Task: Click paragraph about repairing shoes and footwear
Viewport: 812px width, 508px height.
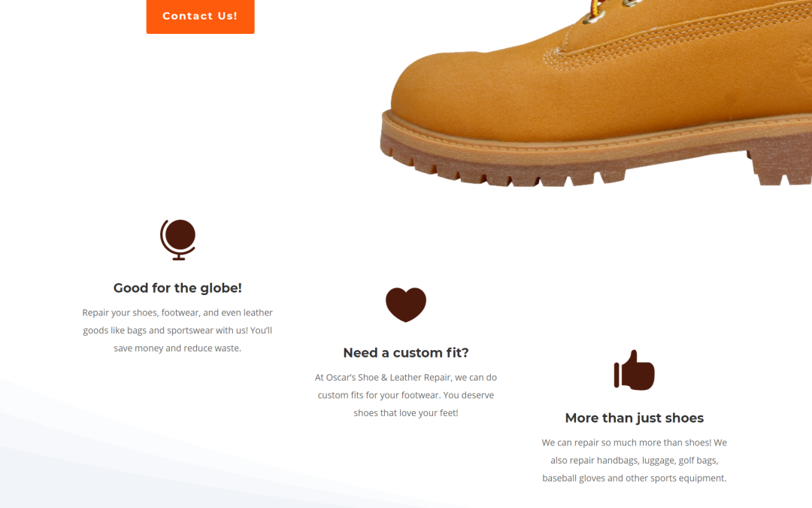Action: point(177,330)
